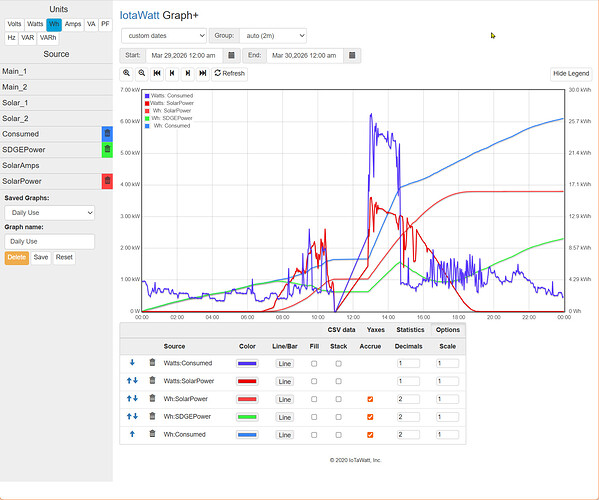Open the Group auto (2m) dropdown
Image resolution: width=599 pixels, height=500 pixels.
coord(273,36)
